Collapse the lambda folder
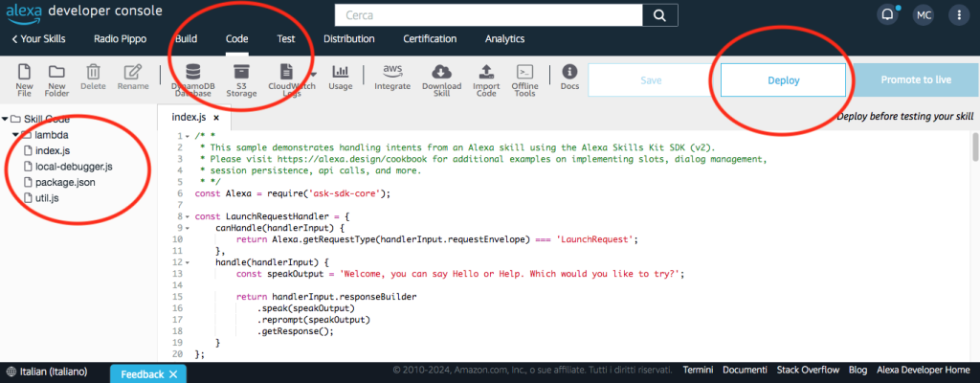The width and height of the screenshot is (980, 383). pyautogui.click(x=15, y=135)
